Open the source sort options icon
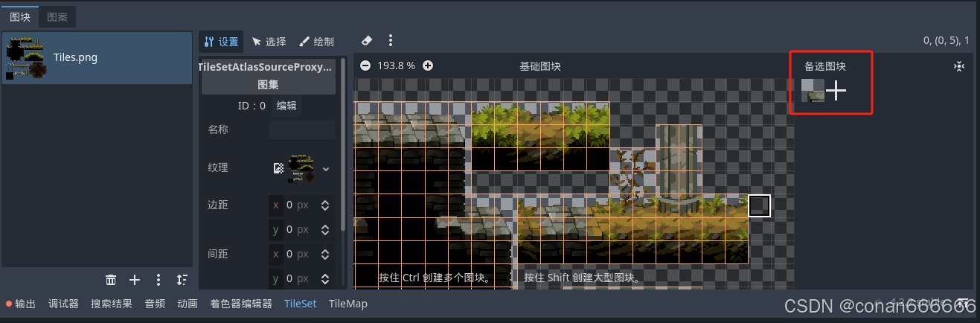The height and width of the screenshot is (323, 980). point(182,280)
